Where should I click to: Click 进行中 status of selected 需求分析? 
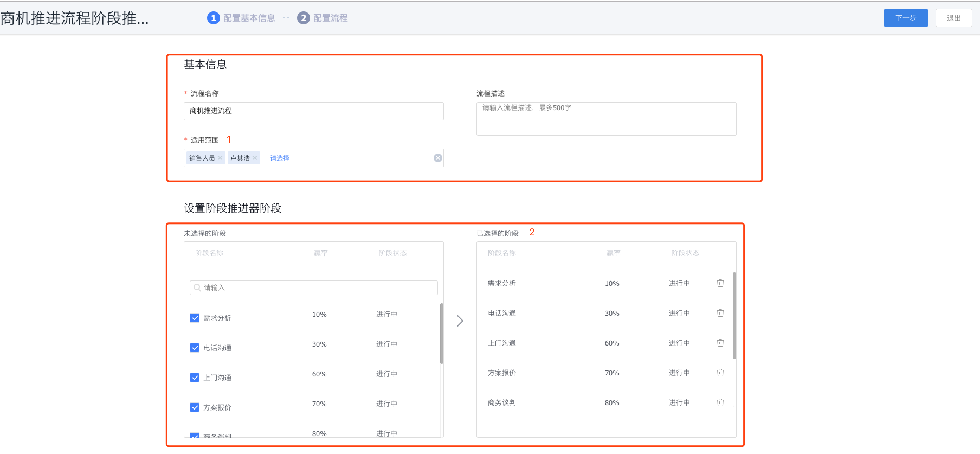tap(679, 283)
